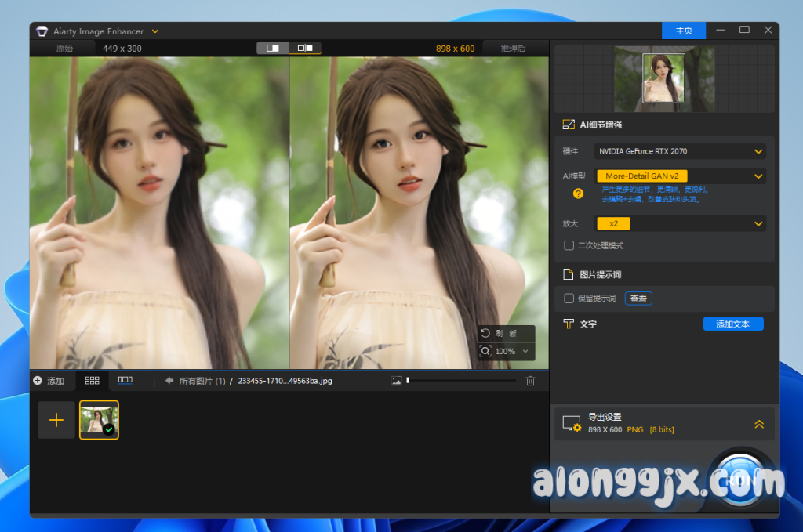The image size is (803, 532).
Task: Switch to grid thumbnail view icon
Action: coord(92,381)
